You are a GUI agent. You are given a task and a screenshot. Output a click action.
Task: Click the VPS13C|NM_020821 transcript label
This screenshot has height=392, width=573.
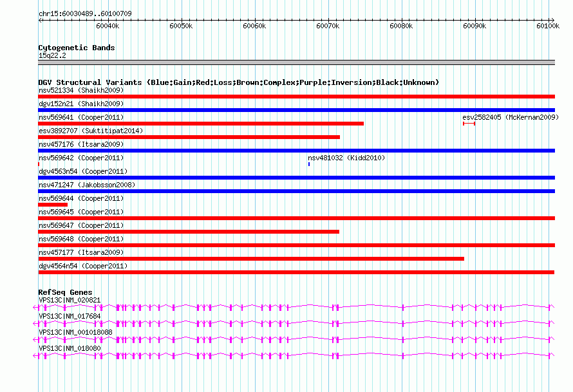click(70, 300)
